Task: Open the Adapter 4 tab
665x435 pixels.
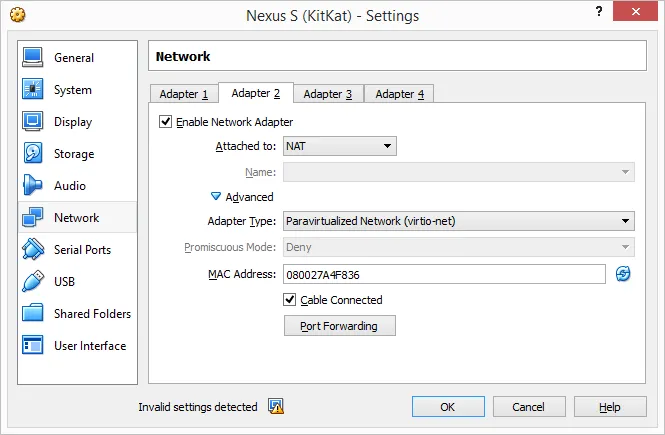Action: [x=400, y=94]
